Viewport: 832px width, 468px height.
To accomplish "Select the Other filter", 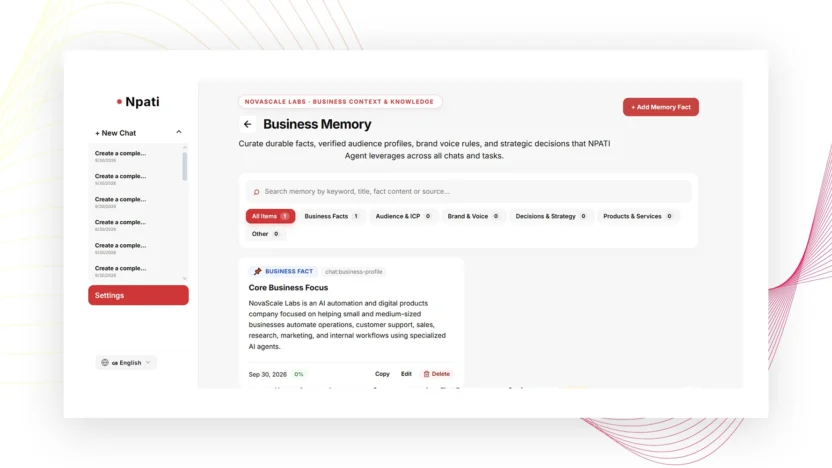I will pos(265,233).
